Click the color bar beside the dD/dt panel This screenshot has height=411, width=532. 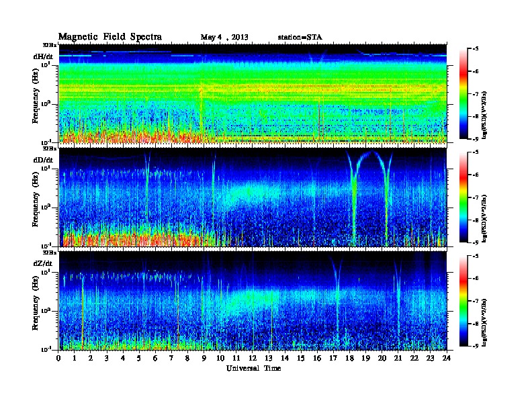[x=463, y=197]
